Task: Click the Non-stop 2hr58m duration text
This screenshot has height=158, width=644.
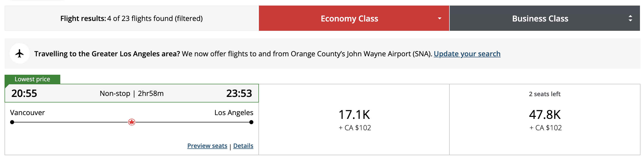Action: pos(131,93)
